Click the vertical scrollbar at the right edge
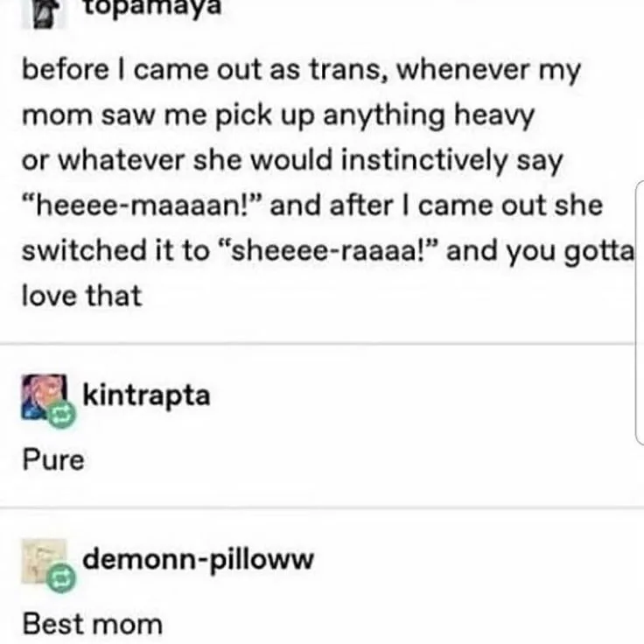This screenshot has height=644, width=644. [x=640, y=312]
